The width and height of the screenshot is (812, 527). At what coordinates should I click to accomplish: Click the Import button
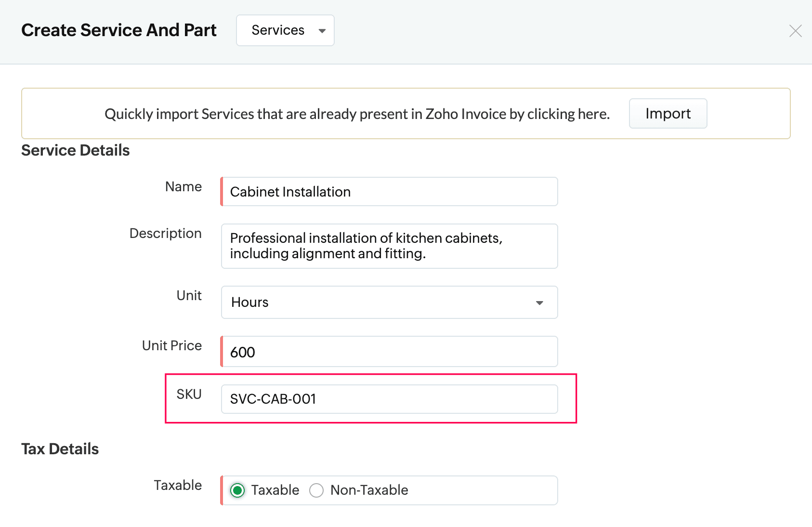point(668,114)
